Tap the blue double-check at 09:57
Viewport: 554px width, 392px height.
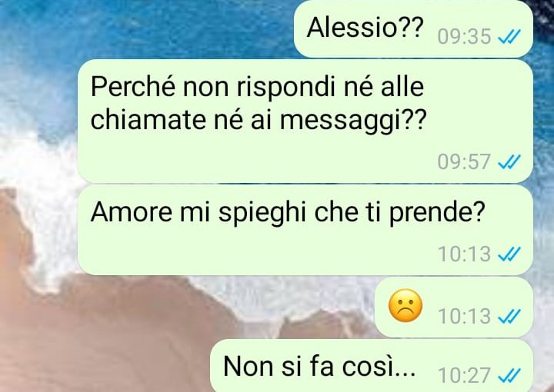[x=509, y=162]
